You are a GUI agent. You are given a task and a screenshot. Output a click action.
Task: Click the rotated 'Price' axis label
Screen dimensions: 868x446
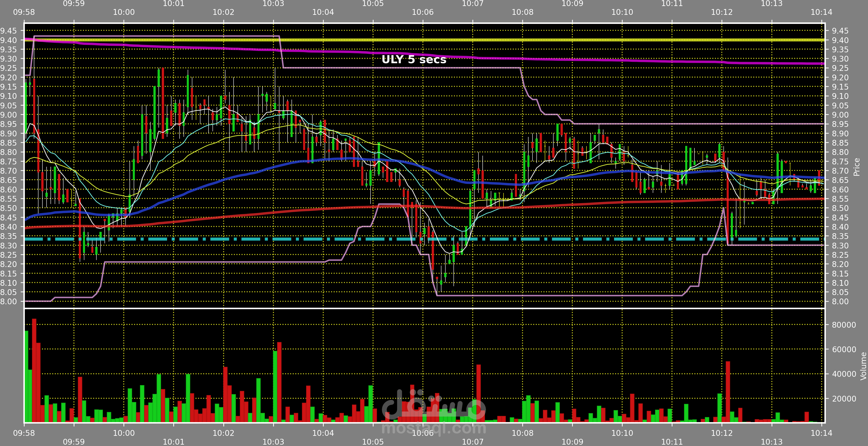tap(856, 167)
